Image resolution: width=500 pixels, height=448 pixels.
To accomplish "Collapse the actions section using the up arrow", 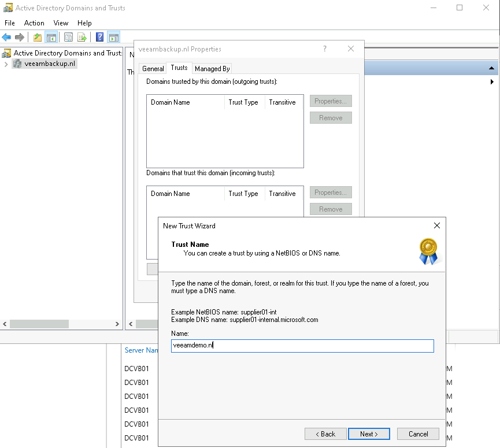I will [x=491, y=68].
